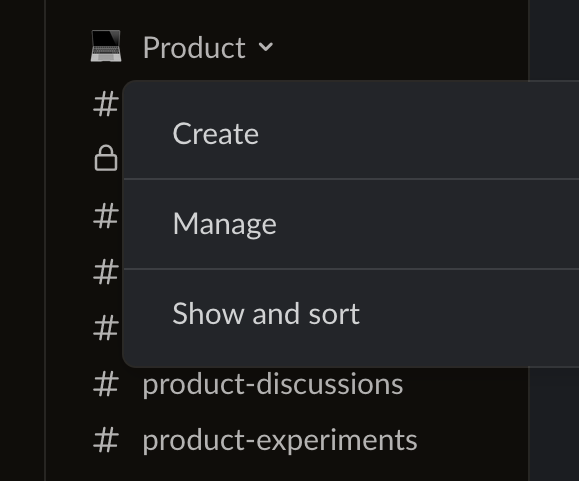The width and height of the screenshot is (579, 481).
Task: Click the lock icon of the private channel
Action: tap(106, 158)
